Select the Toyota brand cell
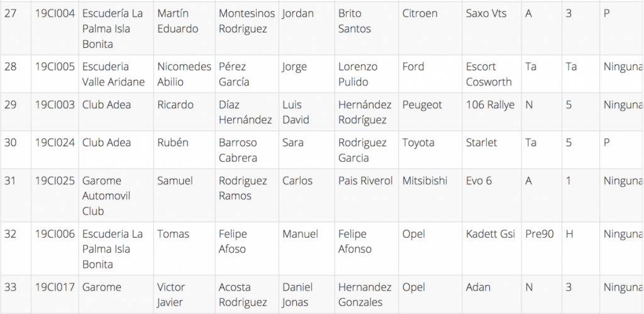Viewport: 644px width, 314px height. (x=420, y=143)
